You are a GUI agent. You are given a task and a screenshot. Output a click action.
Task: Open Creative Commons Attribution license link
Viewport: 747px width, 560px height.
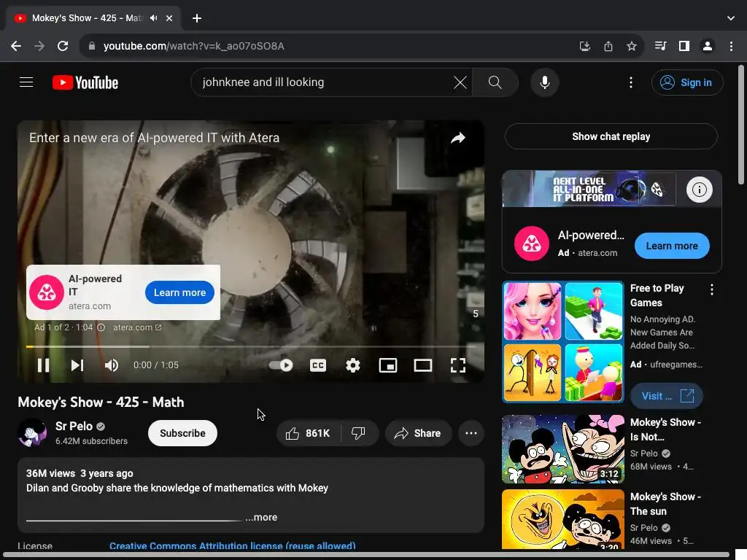point(233,545)
